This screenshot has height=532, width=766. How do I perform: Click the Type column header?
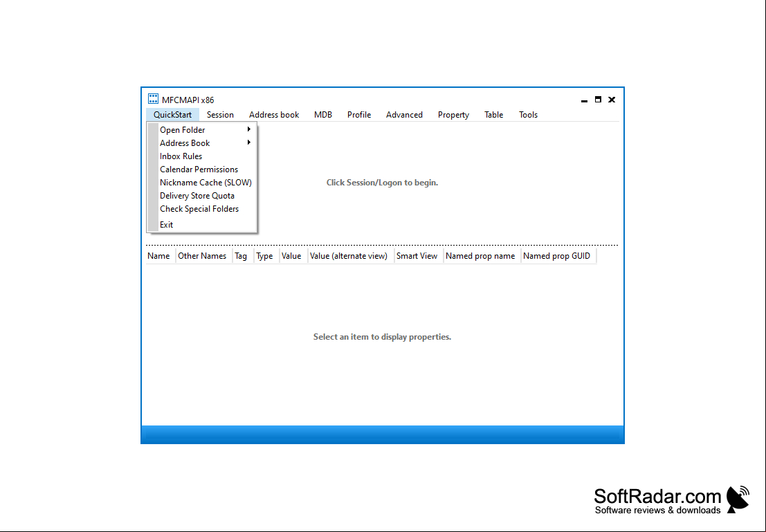tap(266, 256)
